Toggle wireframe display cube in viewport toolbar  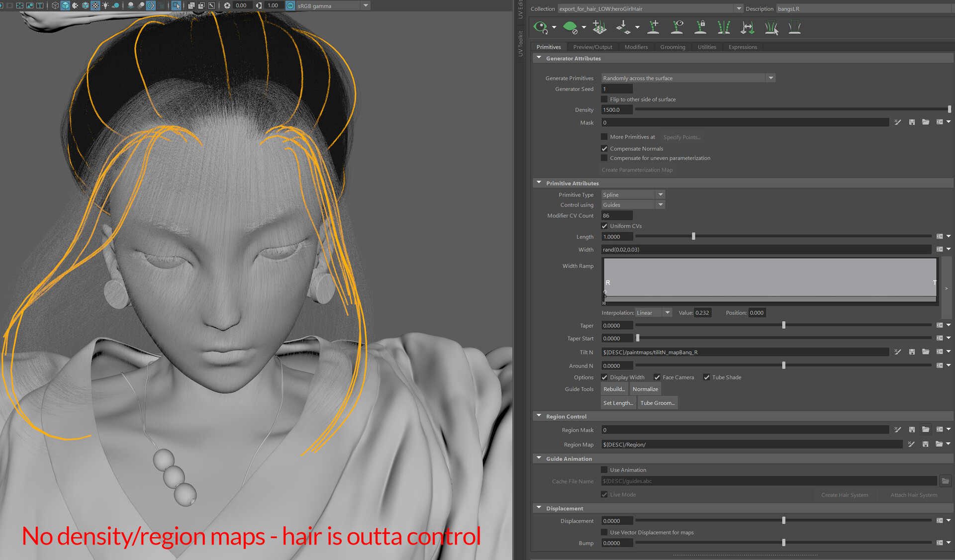point(55,5)
